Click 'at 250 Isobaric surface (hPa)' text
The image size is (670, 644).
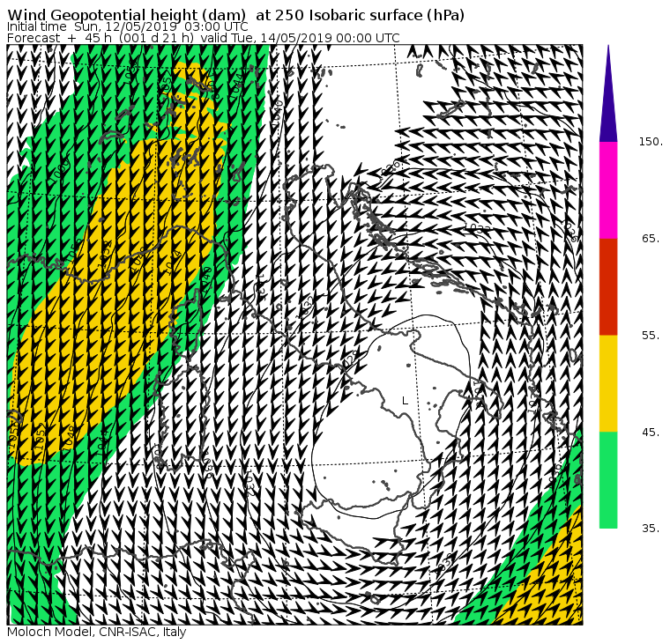coord(360,15)
